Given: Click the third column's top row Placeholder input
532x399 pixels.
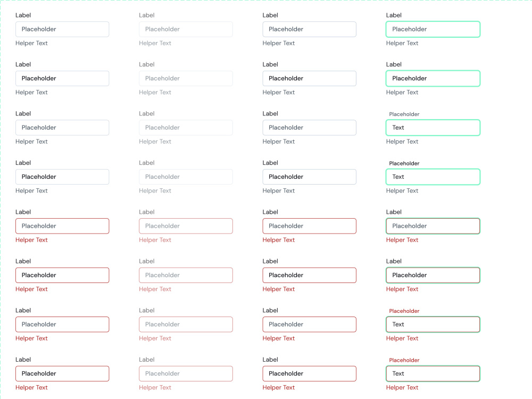Looking at the screenshot, I should 309,29.
